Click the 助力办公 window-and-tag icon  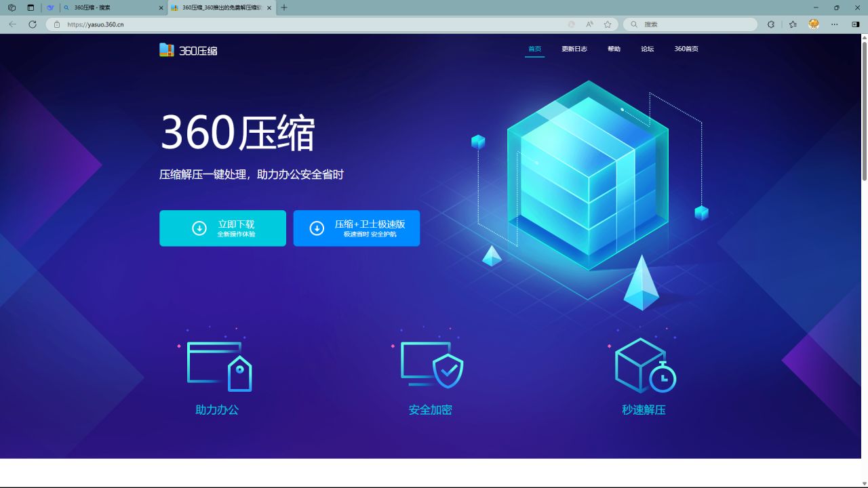pos(219,366)
